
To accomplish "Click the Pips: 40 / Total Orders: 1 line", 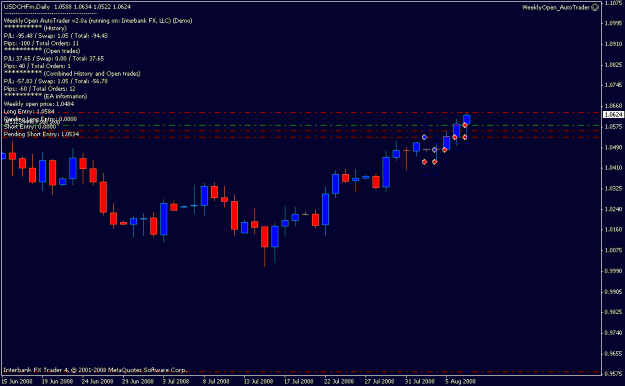I will [37, 66].
